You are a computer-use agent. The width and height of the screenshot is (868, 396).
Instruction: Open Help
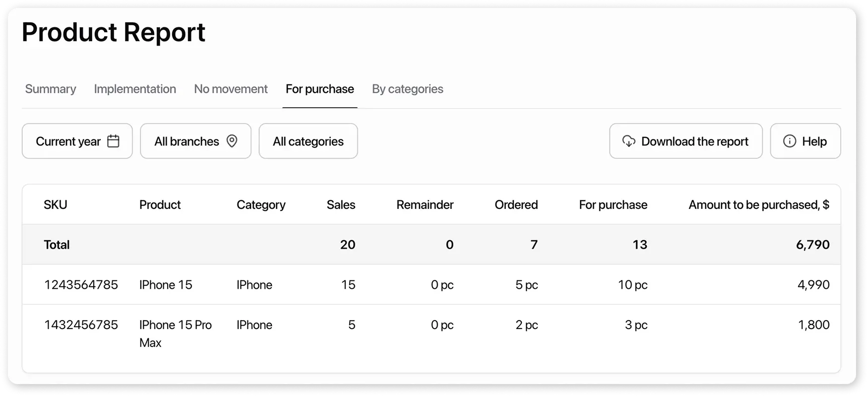[x=805, y=141]
